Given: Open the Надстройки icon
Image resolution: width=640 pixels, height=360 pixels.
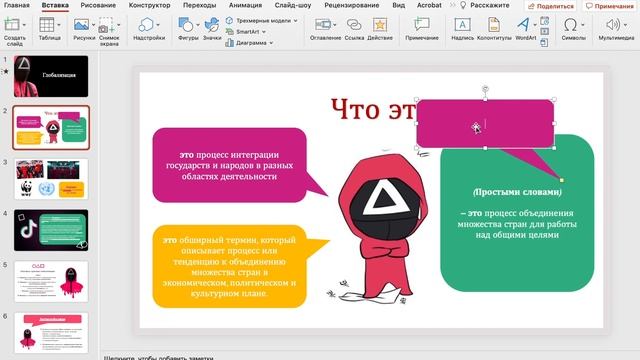Looking at the screenshot, I should tap(146, 25).
